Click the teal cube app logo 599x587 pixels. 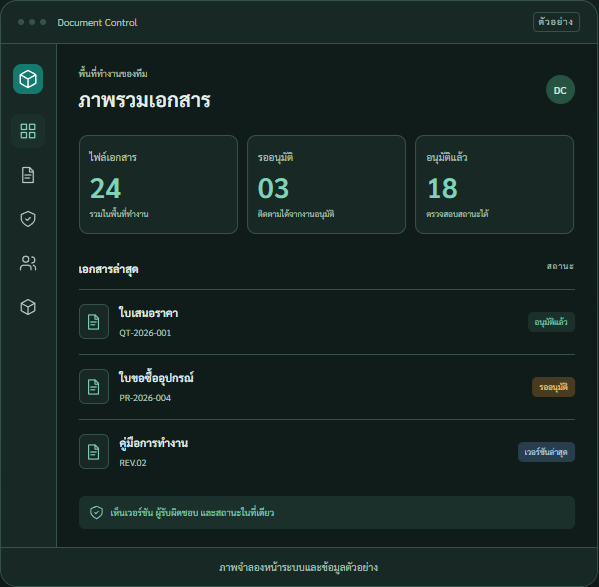[x=28, y=79]
